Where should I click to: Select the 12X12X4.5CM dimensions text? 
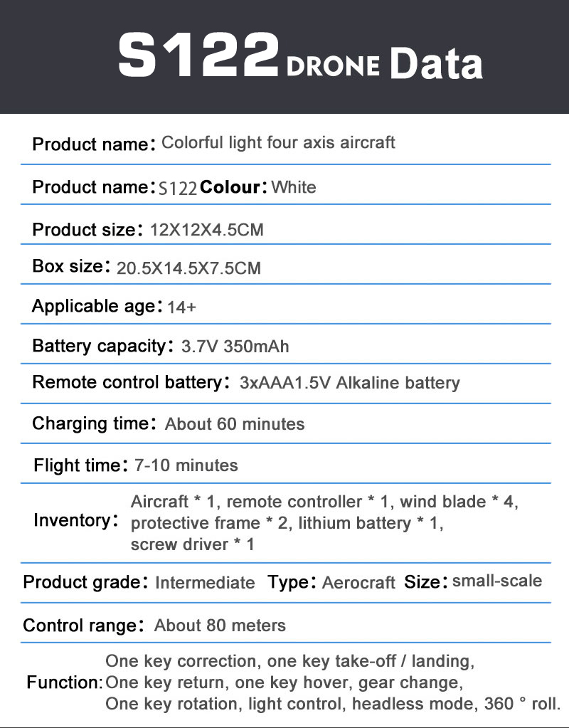click(x=207, y=230)
